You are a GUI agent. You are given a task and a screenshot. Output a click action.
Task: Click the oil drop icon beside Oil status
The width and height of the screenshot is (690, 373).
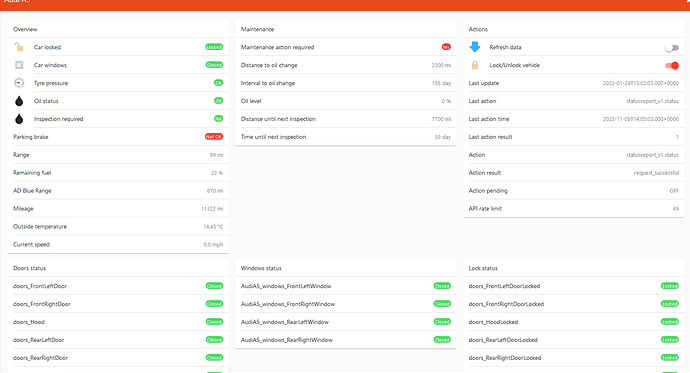point(19,101)
